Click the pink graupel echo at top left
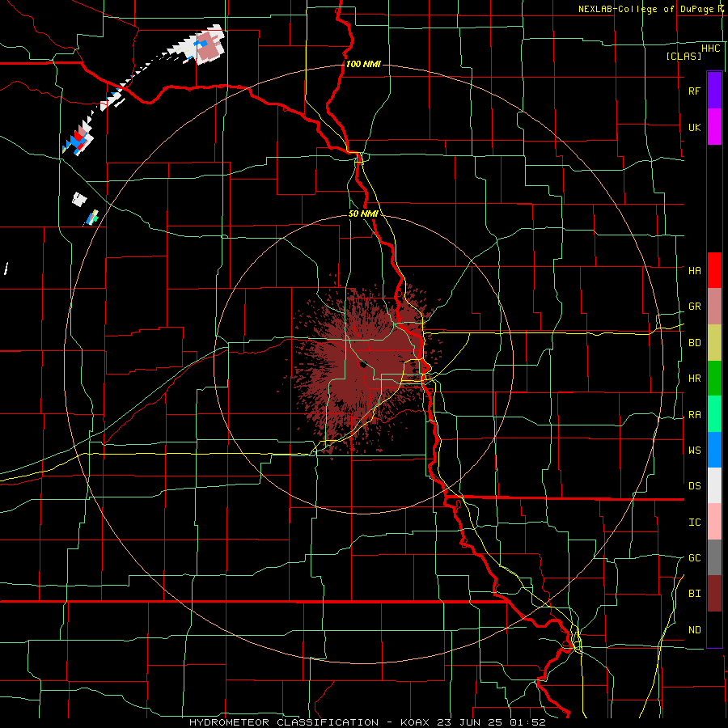The image size is (728, 728). (210, 46)
